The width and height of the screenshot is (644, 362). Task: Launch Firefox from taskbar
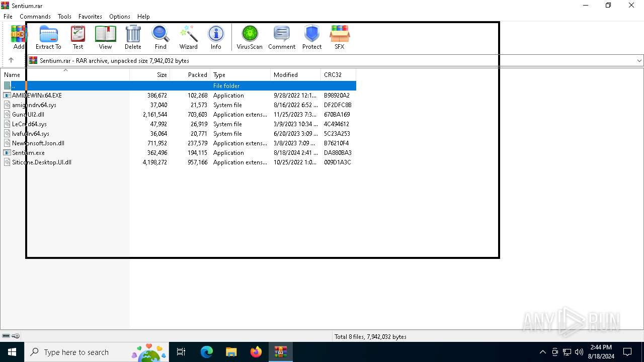256,352
